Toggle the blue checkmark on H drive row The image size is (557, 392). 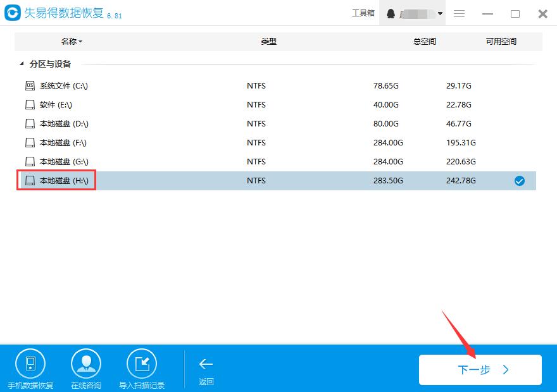click(520, 181)
